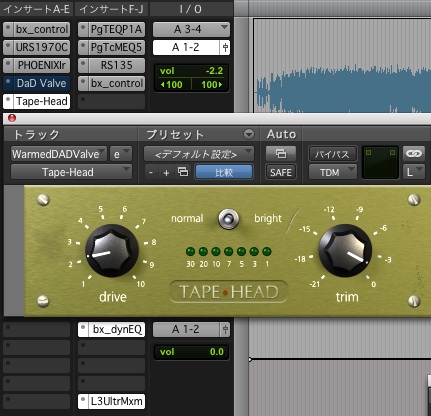431x416 pixels.
Task: Click the insert dot beside DaD Valve
Action: point(8,80)
